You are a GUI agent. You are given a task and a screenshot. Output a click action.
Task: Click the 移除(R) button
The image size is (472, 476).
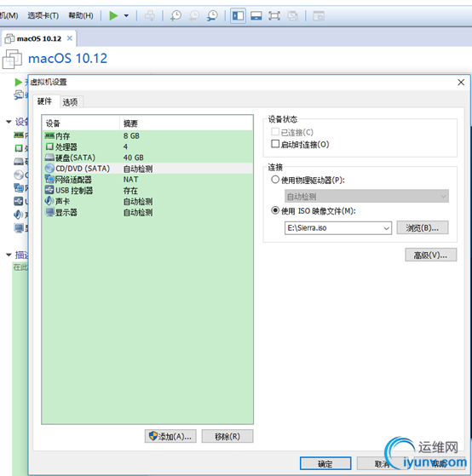click(227, 436)
